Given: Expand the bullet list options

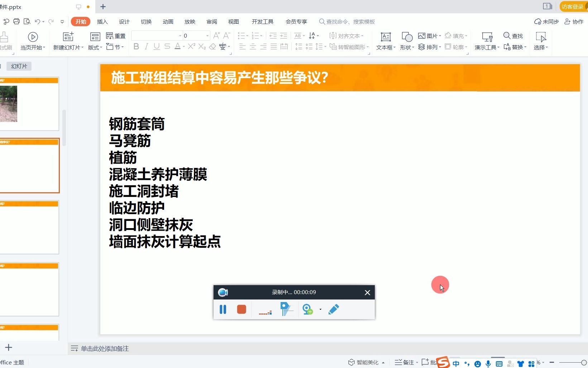Looking at the screenshot, I should pos(247,36).
